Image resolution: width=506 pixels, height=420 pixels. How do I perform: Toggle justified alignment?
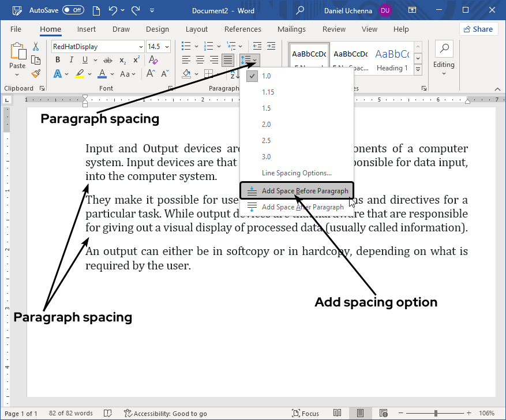click(228, 59)
